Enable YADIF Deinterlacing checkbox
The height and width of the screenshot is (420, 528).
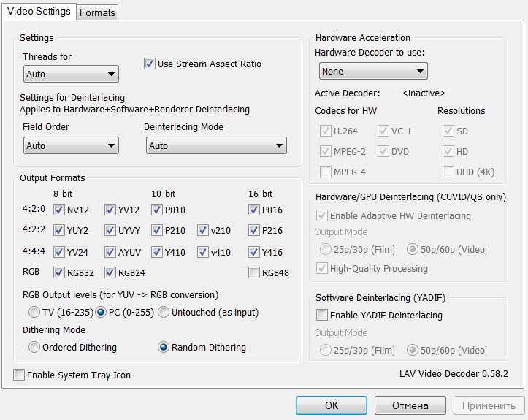point(322,316)
